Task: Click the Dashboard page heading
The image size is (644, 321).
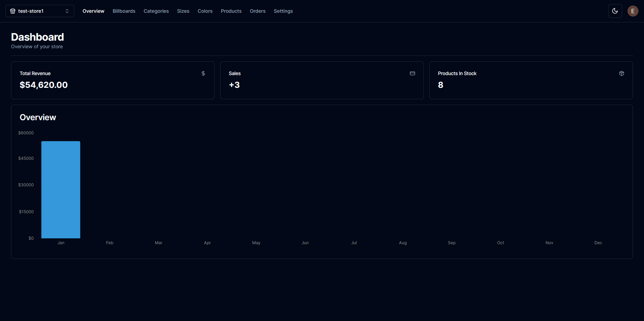Action: point(37,37)
